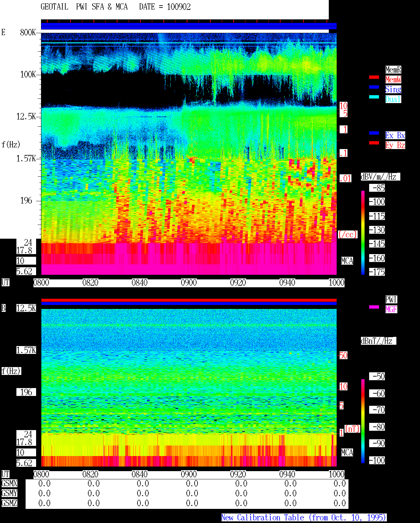Click the E electric-field spectrogram plot
The height and width of the screenshot is (523, 420).
point(189,154)
